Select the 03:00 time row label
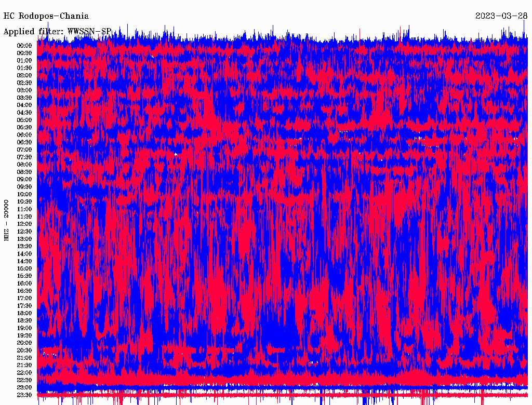The image size is (532, 405). [24, 90]
